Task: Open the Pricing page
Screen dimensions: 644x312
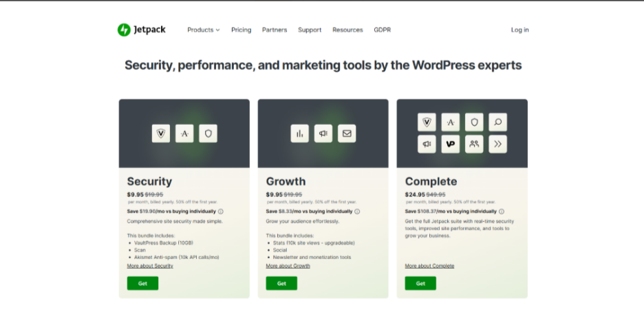Action: pyautogui.click(x=241, y=30)
